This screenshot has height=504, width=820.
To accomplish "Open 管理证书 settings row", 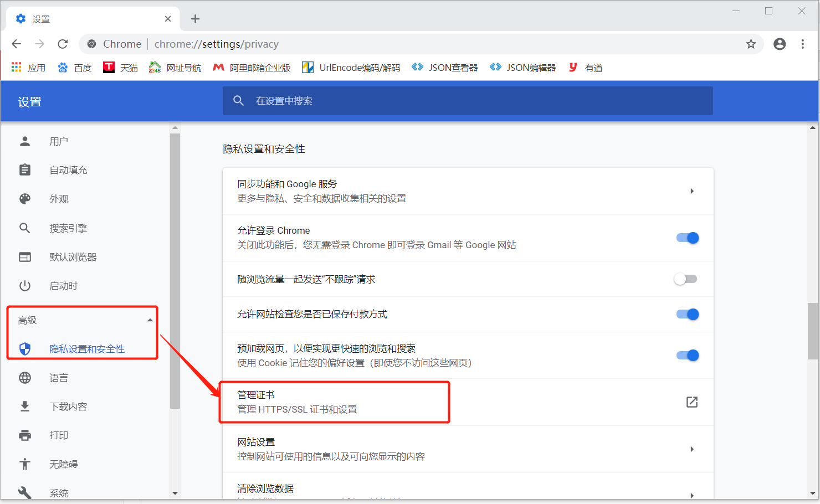I will point(468,402).
